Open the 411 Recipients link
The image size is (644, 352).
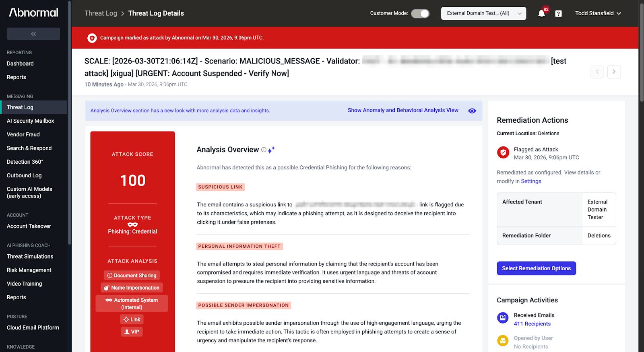[532, 324]
